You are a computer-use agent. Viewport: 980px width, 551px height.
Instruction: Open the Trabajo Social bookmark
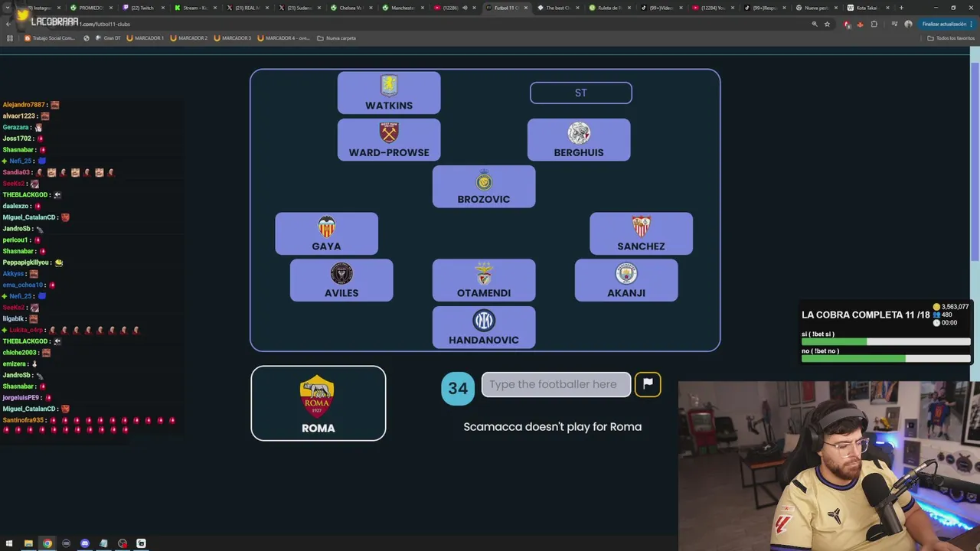click(x=50, y=37)
